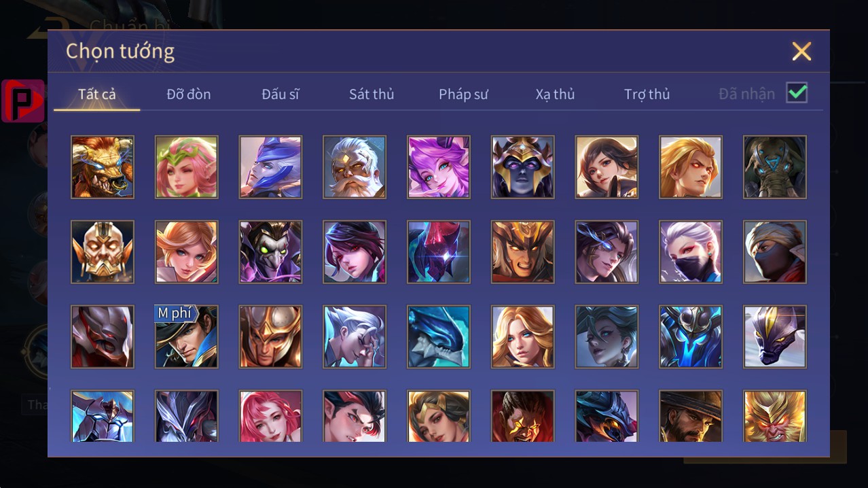Choose the blonde woman with blue eyes
The width and height of the screenshot is (868, 488).
tap(523, 336)
